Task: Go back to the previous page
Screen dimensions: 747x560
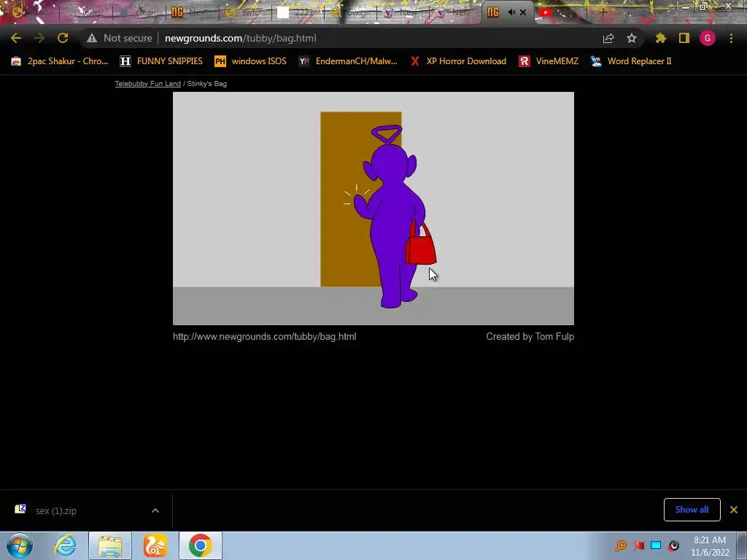Action: (16, 38)
